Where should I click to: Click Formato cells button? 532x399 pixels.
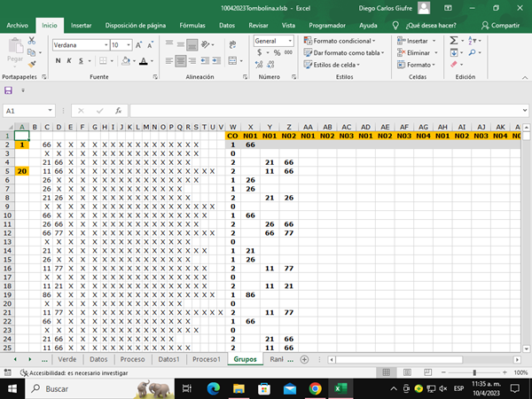pos(416,65)
